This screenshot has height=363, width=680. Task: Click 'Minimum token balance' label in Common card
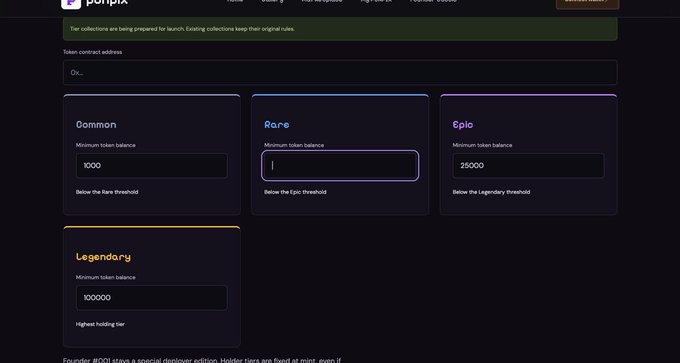coord(106,145)
